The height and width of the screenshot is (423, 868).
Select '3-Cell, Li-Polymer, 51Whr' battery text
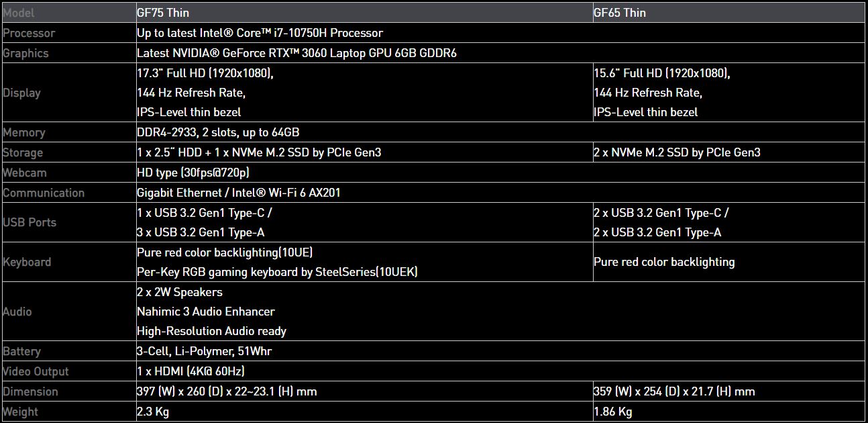tap(204, 351)
